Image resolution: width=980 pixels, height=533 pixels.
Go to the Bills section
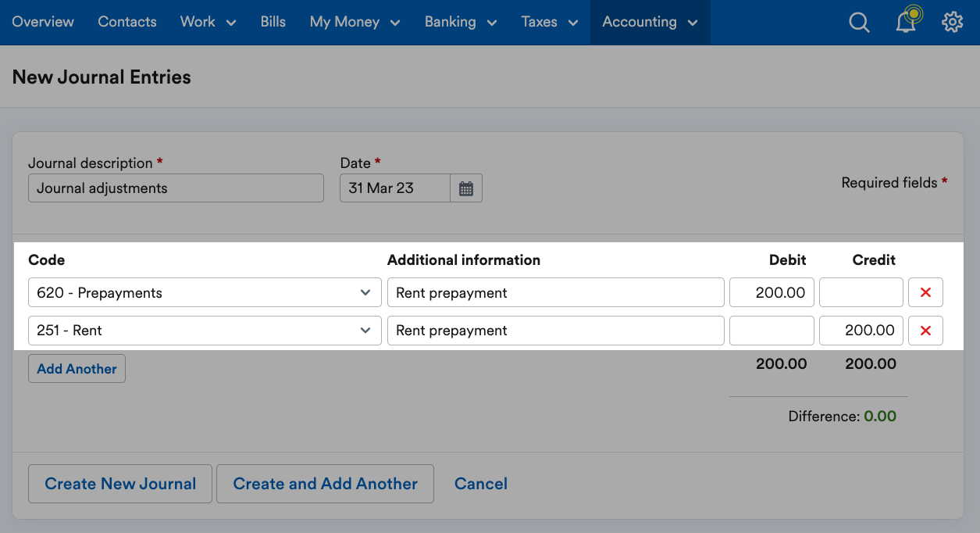(x=273, y=22)
